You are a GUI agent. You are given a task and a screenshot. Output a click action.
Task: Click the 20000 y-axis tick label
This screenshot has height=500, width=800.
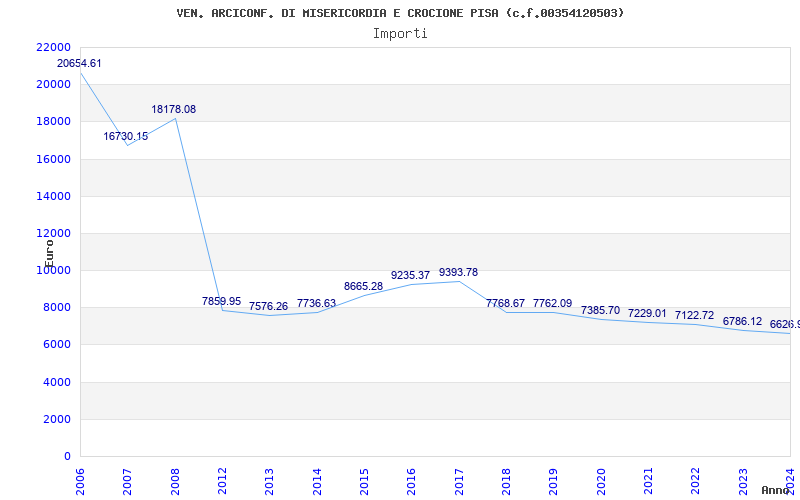[54, 84]
